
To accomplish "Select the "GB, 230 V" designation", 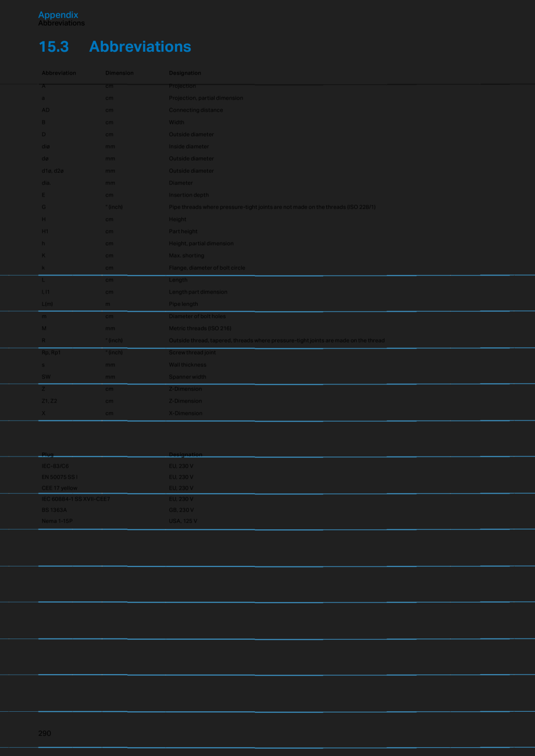I will click(181, 509).
